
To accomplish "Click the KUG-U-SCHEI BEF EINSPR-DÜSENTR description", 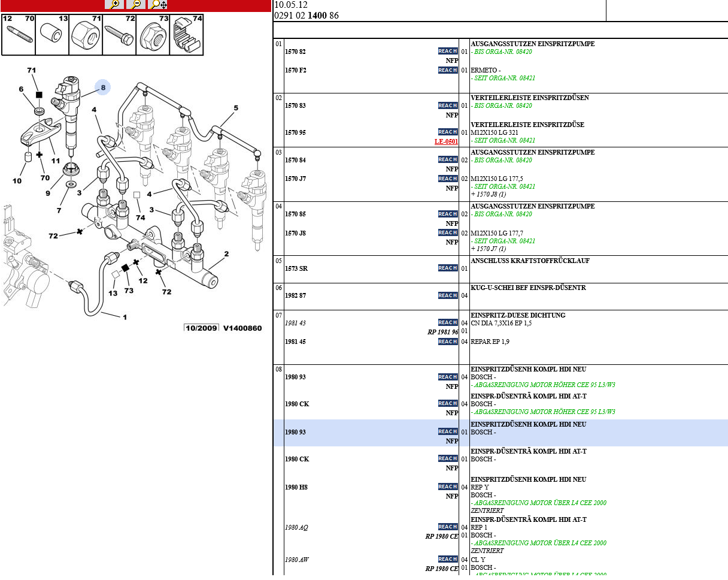I will click(529, 288).
